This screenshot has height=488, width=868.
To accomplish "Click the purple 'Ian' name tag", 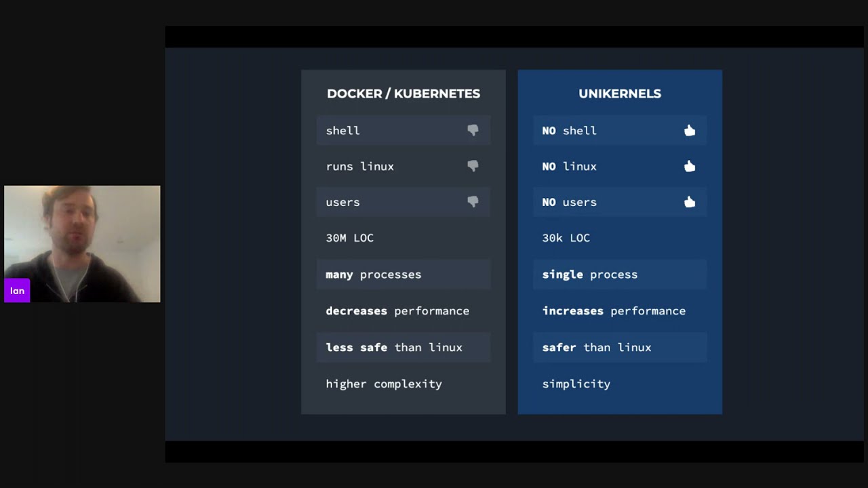I will click(17, 291).
